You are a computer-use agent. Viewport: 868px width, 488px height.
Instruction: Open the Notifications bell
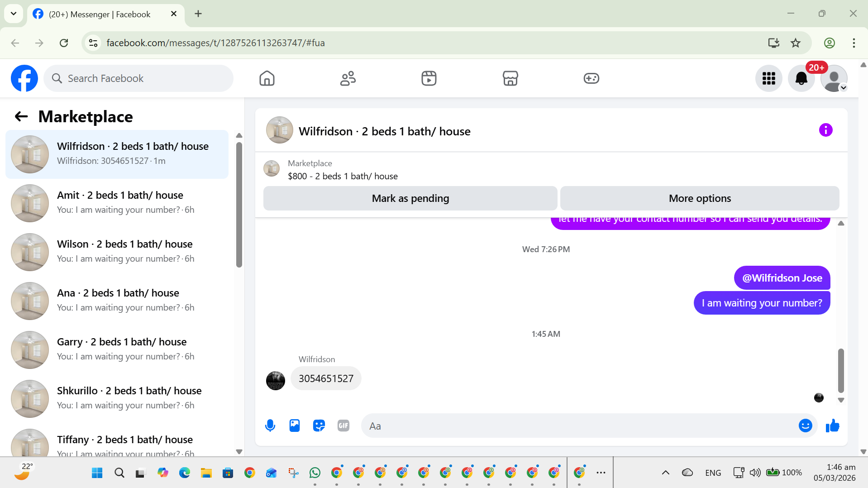[801, 78]
